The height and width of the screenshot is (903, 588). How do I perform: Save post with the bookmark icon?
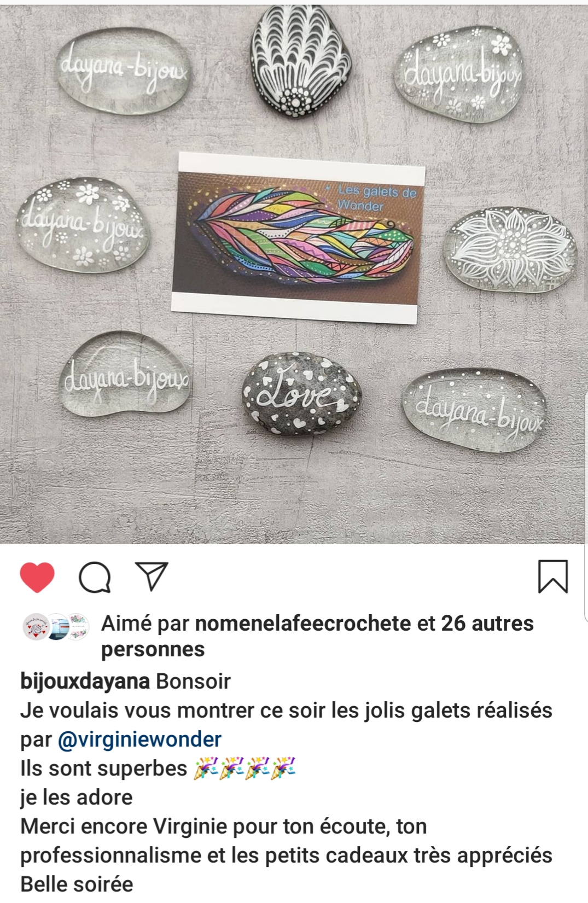point(553,576)
